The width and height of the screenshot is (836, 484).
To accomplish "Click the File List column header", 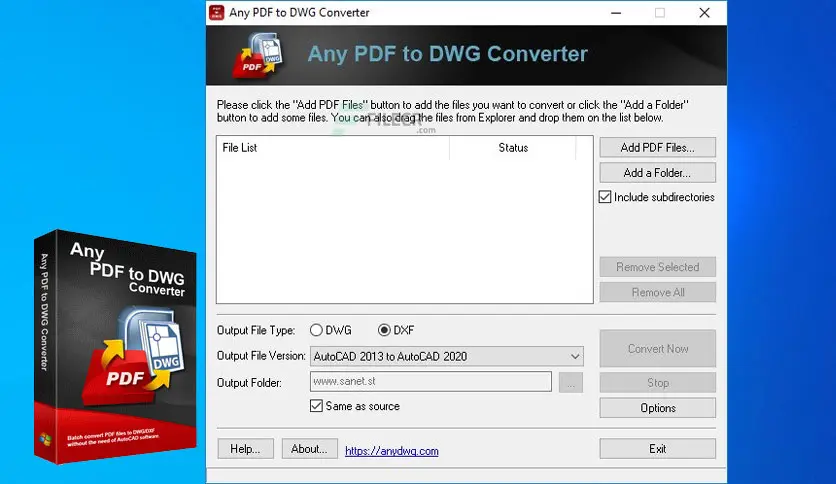I will [332, 148].
